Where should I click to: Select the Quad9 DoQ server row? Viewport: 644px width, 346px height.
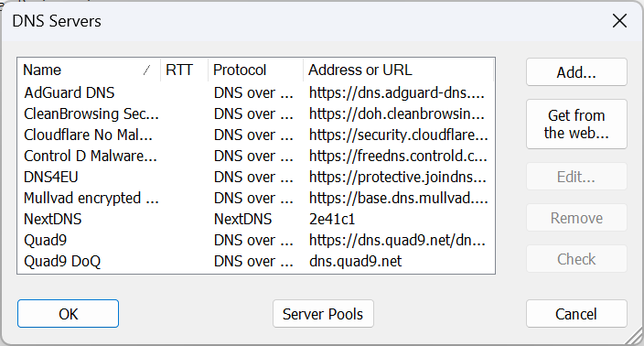(256, 262)
